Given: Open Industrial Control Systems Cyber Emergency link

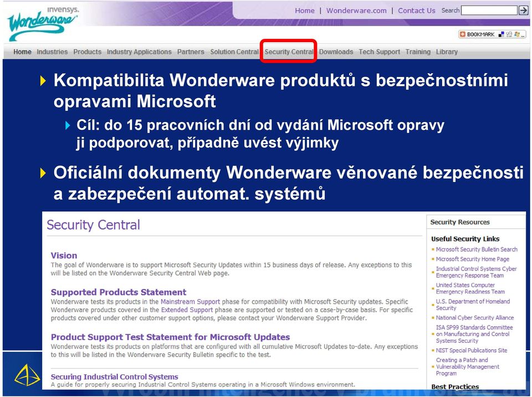Looking at the screenshot, I should pos(476,272).
